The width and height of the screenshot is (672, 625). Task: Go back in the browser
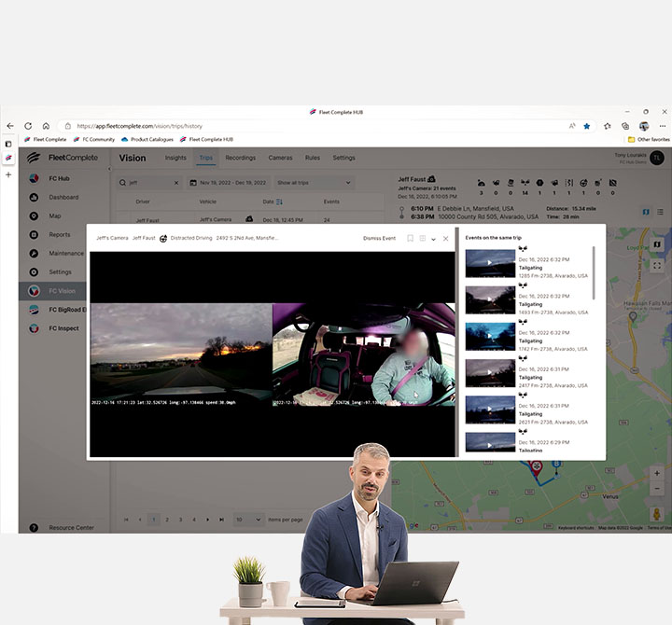[x=10, y=126]
